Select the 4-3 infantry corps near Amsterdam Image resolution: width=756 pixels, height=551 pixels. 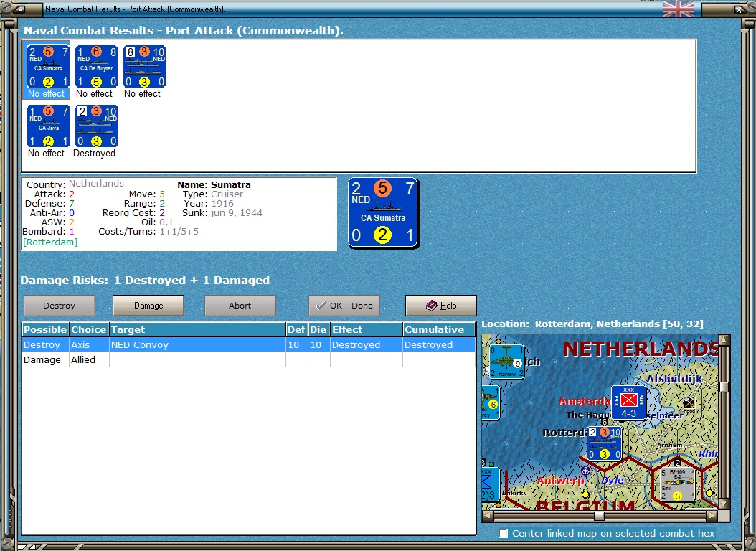628,402
